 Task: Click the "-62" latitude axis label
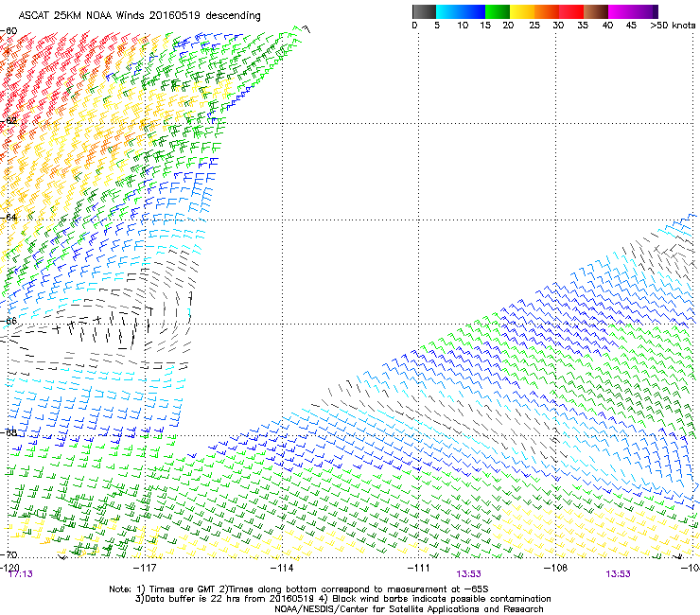9,121
